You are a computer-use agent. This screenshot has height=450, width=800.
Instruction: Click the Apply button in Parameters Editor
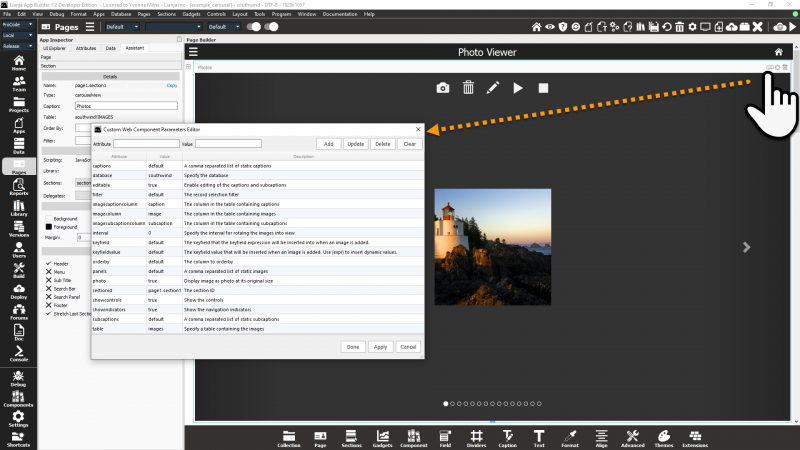[x=380, y=347]
